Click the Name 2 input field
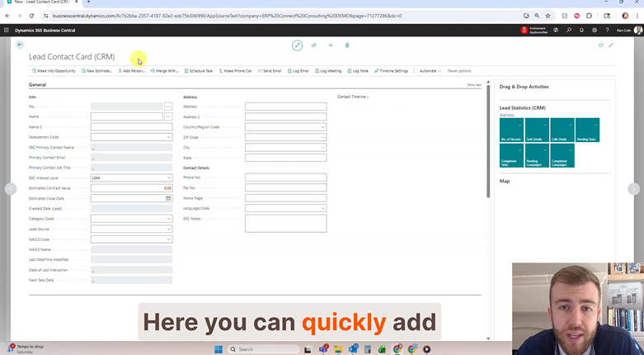The width and height of the screenshot is (644, 355). 131,126
